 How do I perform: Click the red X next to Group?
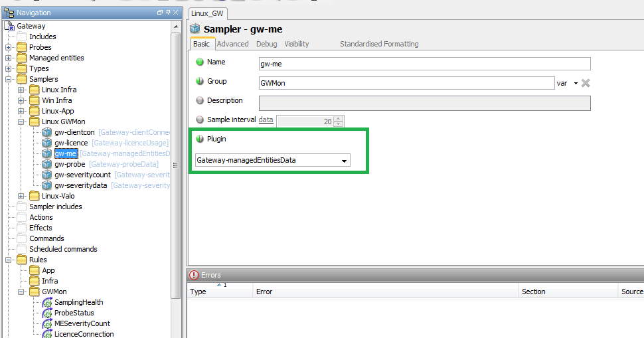tap(586, 83)
